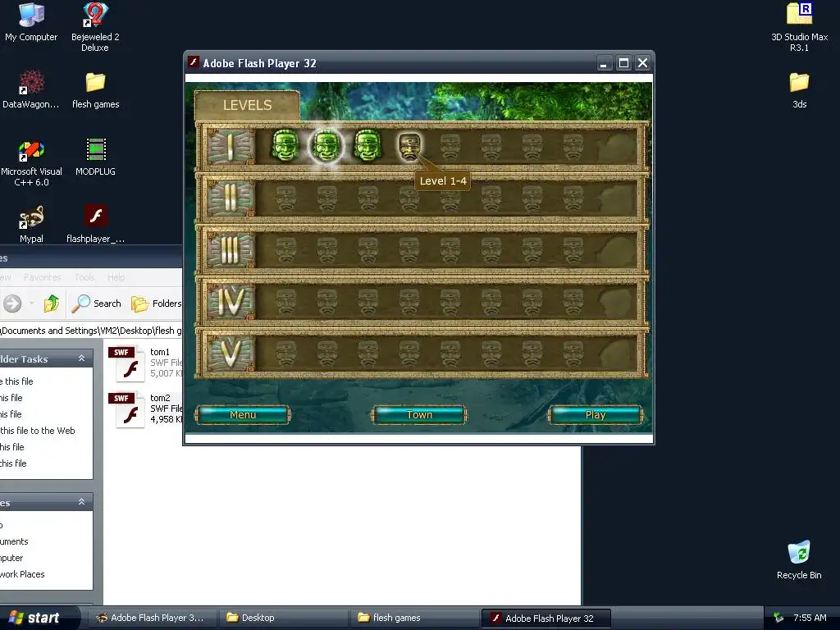840x630 pixels.
Task: Select the Microsoft Visual C++ 6.0 icon
Action: pyautogui.click(x=31, y=163)
